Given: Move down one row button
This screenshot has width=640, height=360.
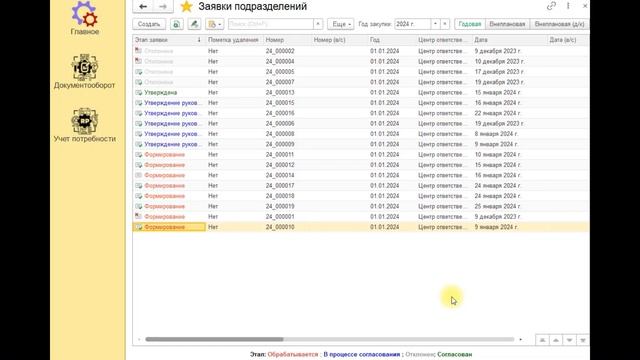Looking at the screenshot, I should (x=569, y=340).
